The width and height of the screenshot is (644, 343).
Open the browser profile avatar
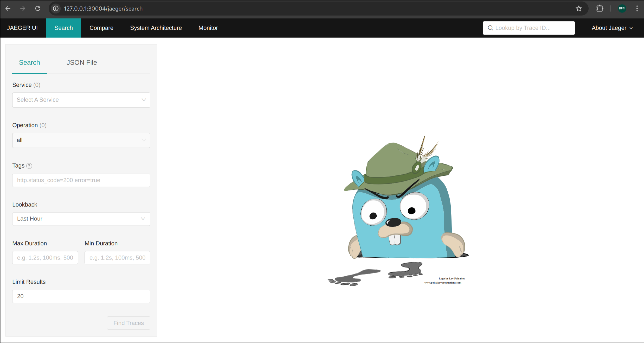[622, 9]
